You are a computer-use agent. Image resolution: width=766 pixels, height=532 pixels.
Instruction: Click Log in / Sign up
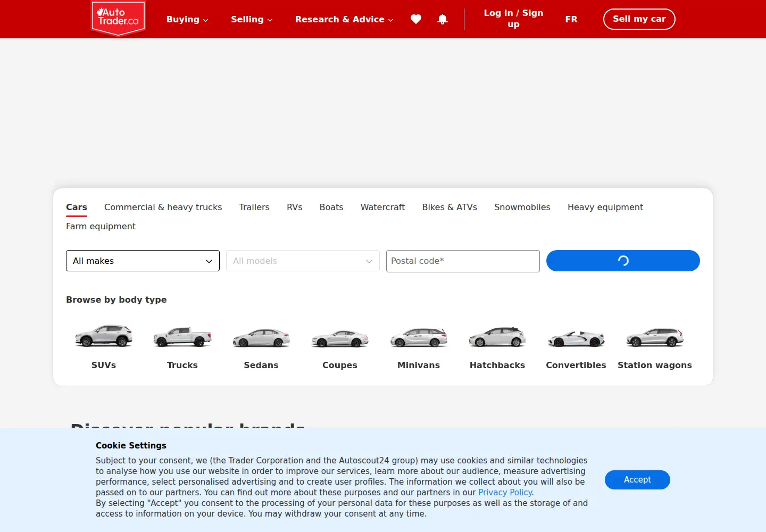click(513, 19)
